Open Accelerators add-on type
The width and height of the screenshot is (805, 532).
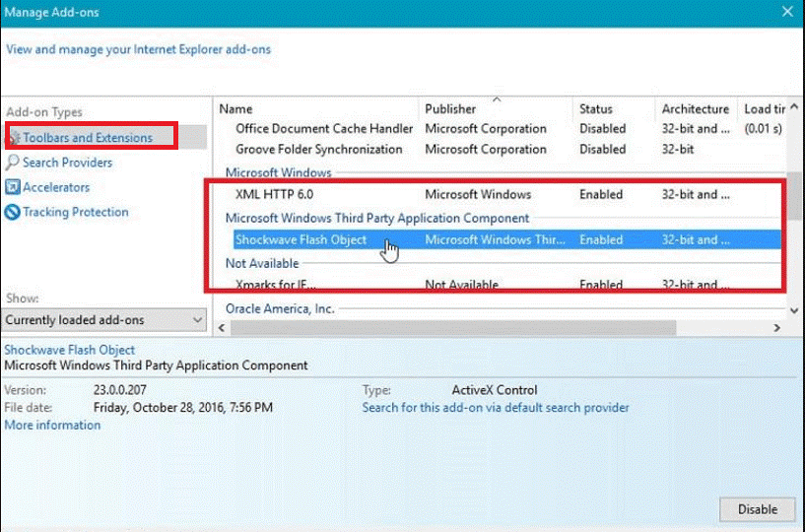(x=56, y=187)
